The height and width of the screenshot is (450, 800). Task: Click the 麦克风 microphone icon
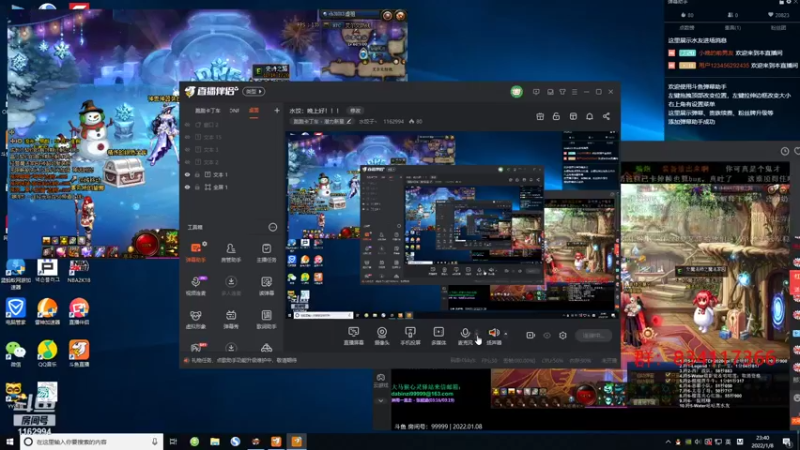click(x=465, y=333)
